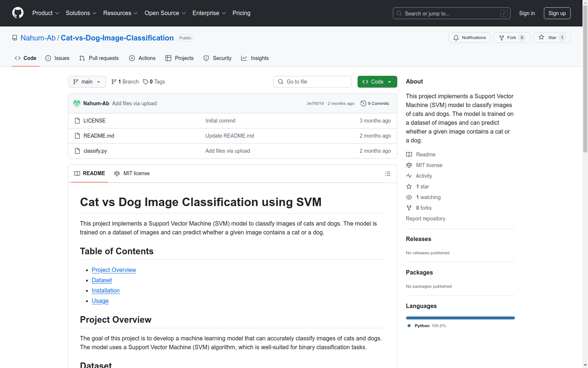
Task: Open the README outline icon
Action: click(x=388, y=174)
